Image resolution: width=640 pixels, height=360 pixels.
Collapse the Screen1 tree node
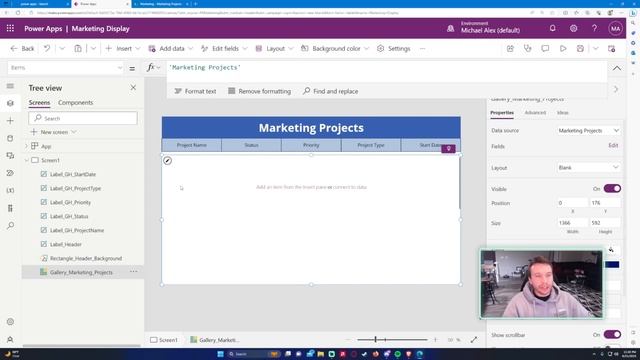(27, 160)
